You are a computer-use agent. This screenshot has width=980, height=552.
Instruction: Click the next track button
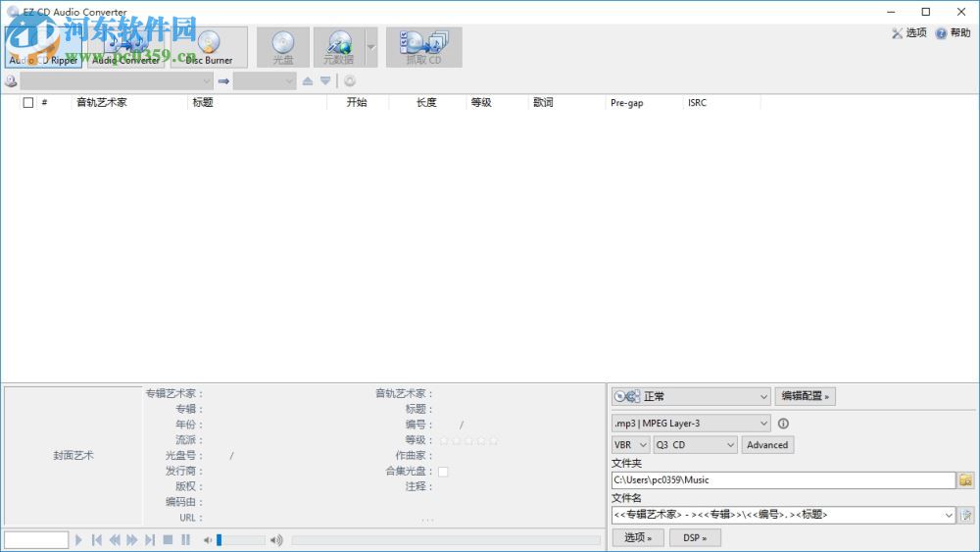click(150, 539)
